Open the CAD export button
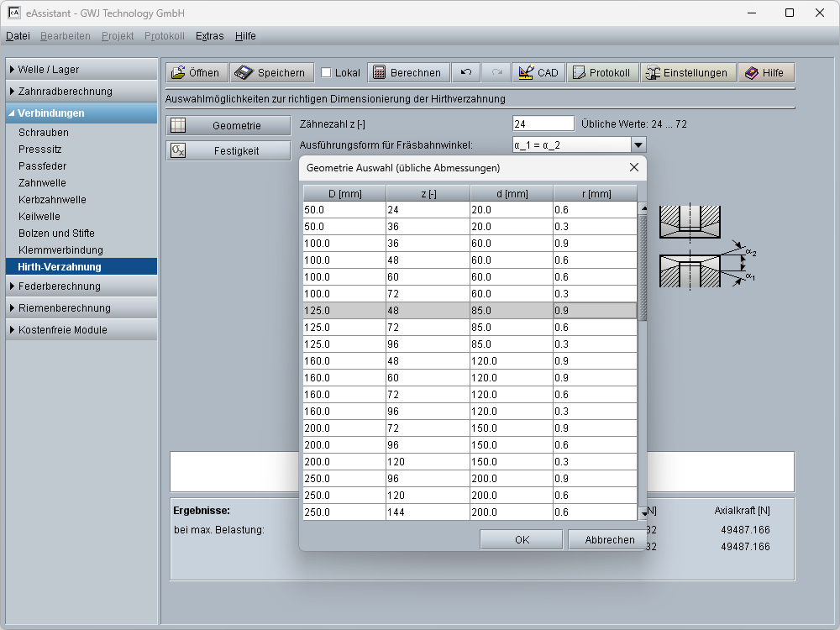 pos(538,73)
